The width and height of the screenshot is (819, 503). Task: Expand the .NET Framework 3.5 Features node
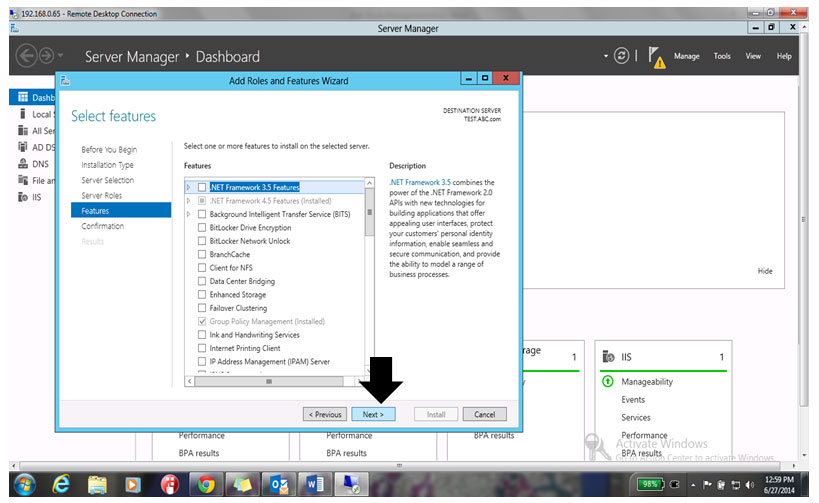click(189, 187)
